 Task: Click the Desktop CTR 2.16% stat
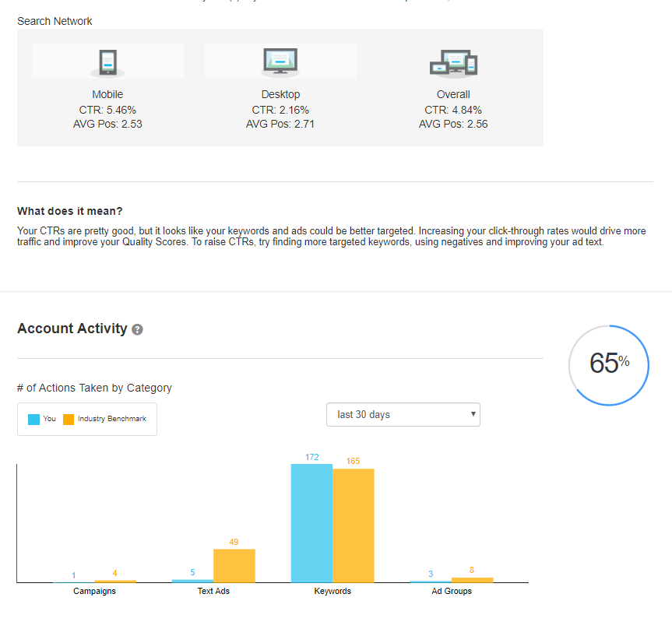point(280,110)
